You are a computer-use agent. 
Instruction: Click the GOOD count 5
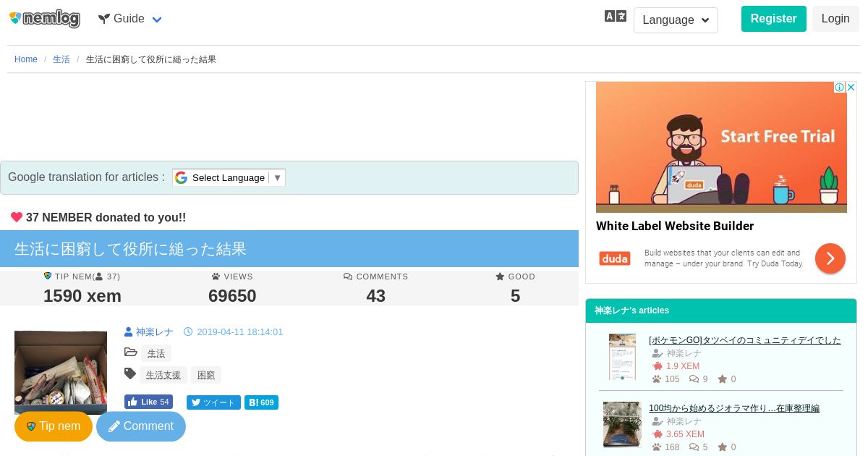(x=515, y=296)
